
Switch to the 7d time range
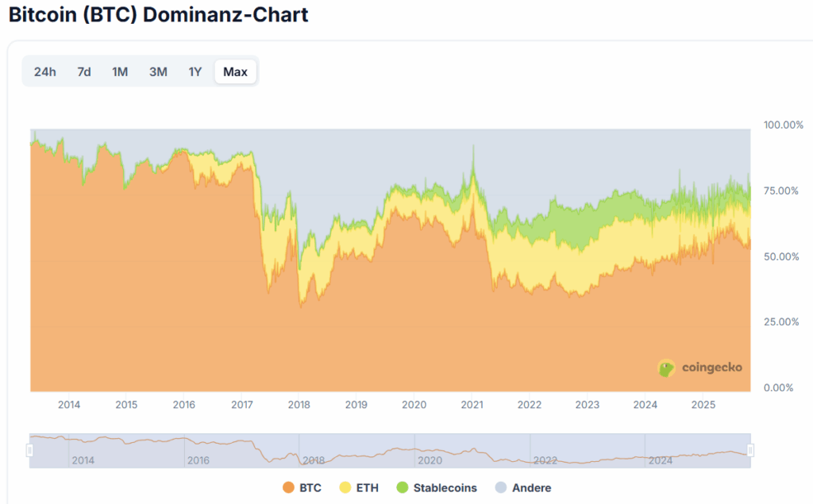pyautogui.click(x=83, y=71)
